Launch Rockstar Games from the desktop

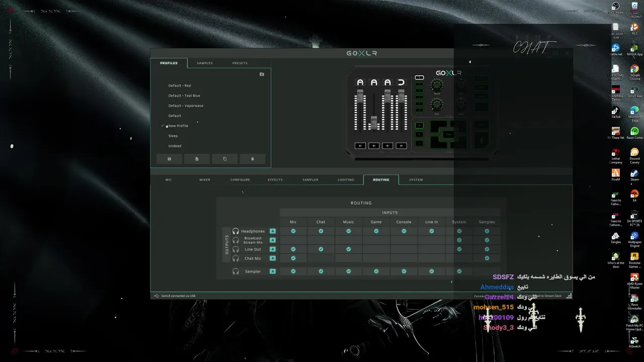tap(634, 260)
